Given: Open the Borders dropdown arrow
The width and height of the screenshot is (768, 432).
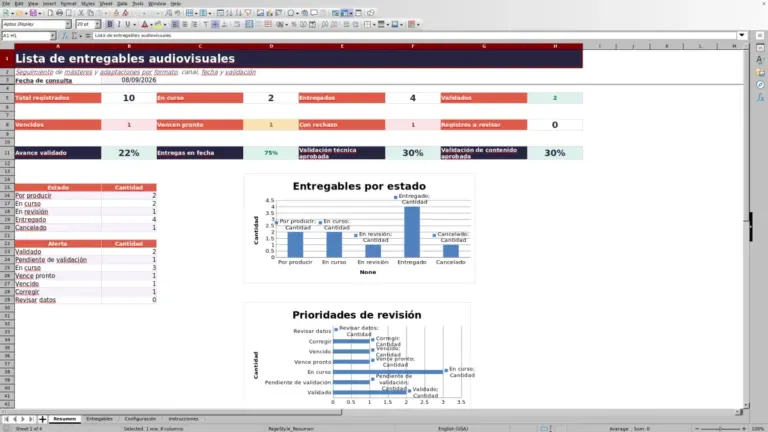Looking at the screenshot, I should coord(374,24).
